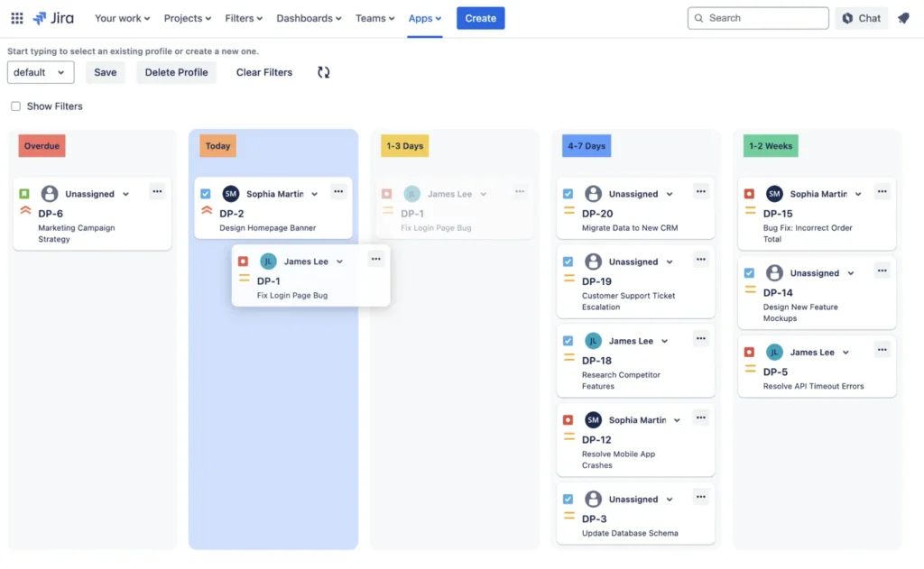924x569 pixels.
Task: Click the high priority icon on DP-2
Action: click(207, 210)
